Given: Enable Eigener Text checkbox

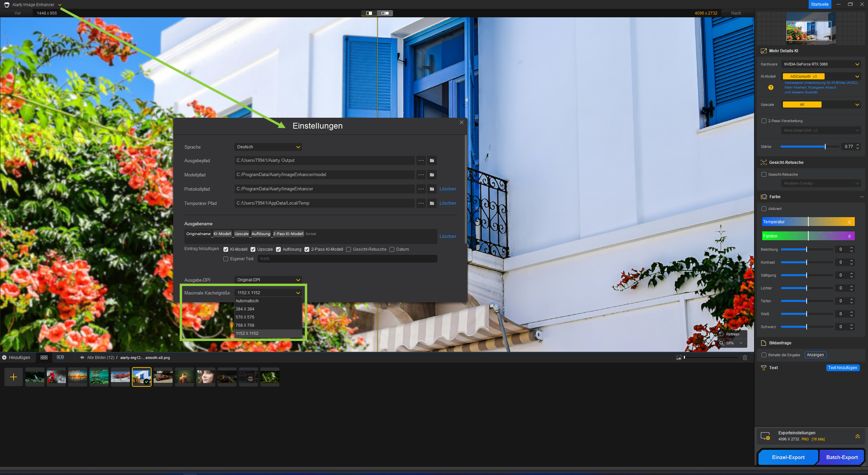Looking at the screenshot, I should 226,259.
